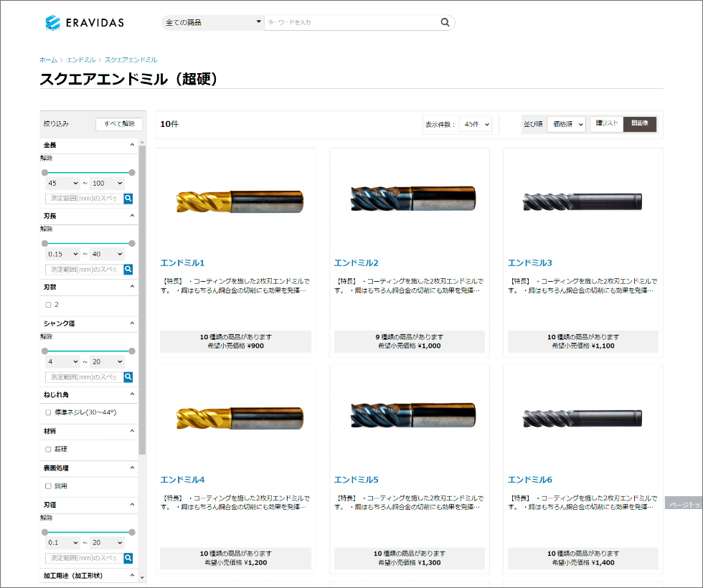Click the シャンク径 測定範囲(mm) spec input
Screen dimensions: 703x588
pyautogui.click(x=85, y=377)
